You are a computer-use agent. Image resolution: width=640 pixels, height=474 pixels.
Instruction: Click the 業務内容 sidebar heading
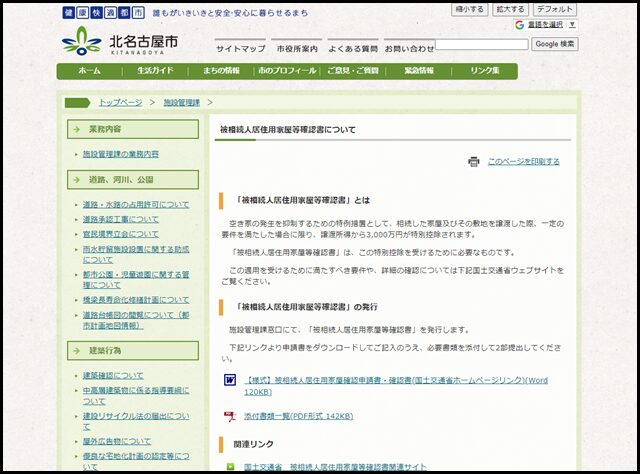[133, 129]
